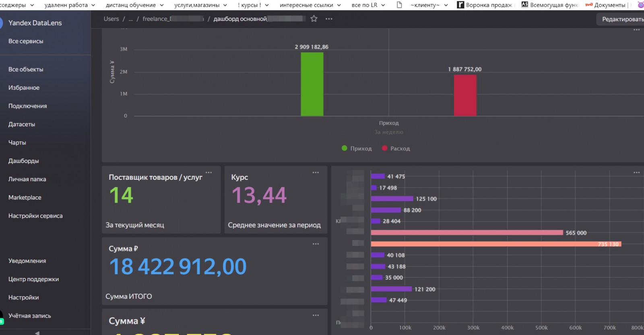
Task: Open the Воронка продаж bookmark
Action: pyautogui.click(x=485, y=5)
